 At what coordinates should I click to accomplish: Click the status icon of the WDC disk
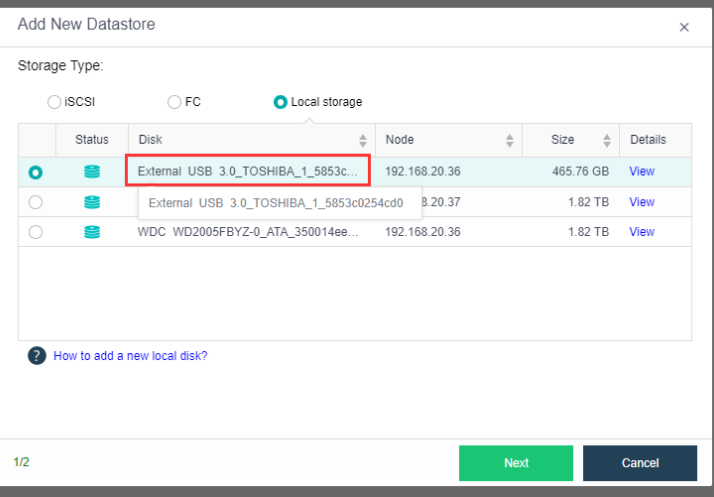92,232
